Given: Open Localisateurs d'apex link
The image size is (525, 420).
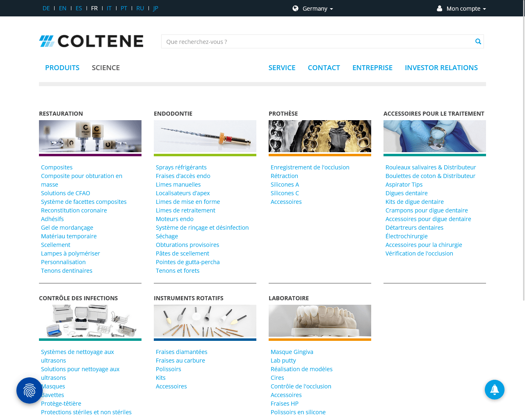Looking at the screenshot, I should (183, 193).
